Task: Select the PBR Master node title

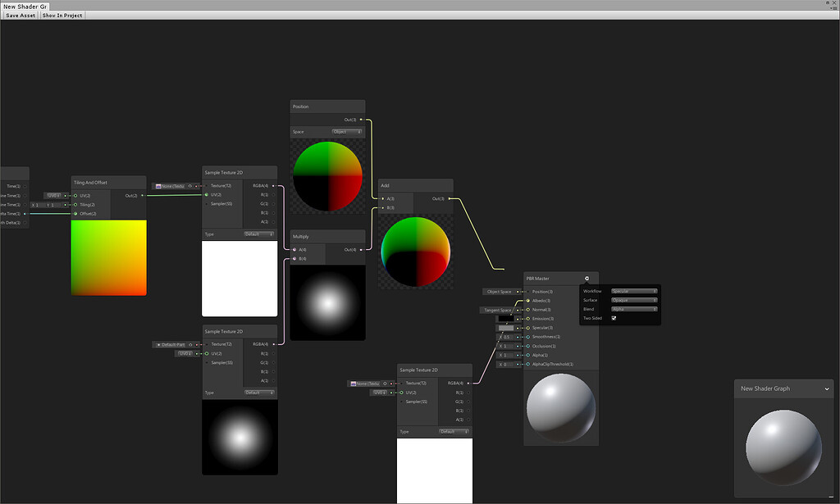Action: pos(538,278)
